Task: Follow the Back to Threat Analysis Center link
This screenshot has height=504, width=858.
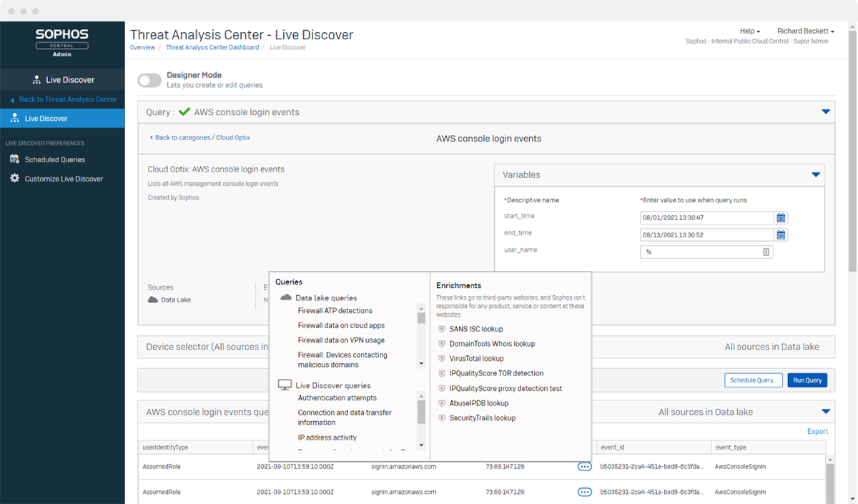Action: (67, 99)
